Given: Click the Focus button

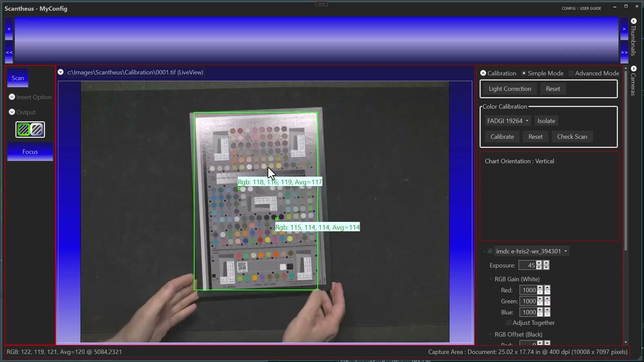Looking at the screenshot, I should click(x=30, y=151).
